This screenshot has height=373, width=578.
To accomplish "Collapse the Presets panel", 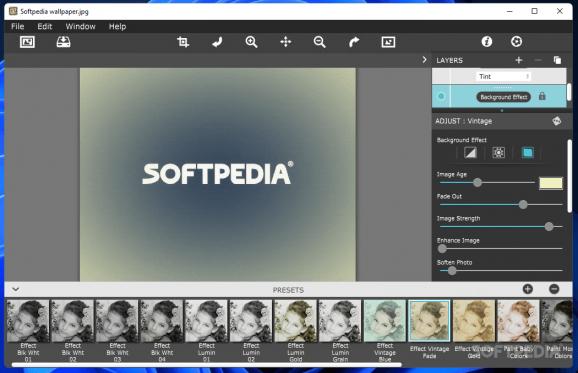I will [x=15, y=289].
